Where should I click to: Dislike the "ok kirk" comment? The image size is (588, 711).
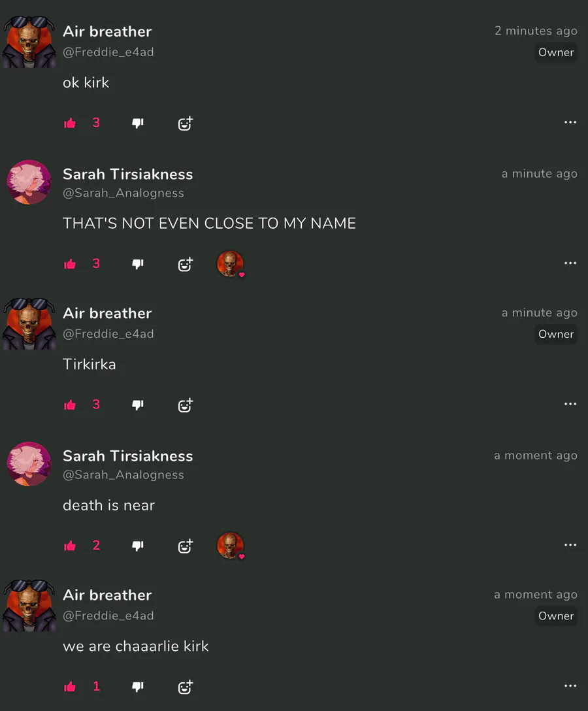click(x=137, y=124)
